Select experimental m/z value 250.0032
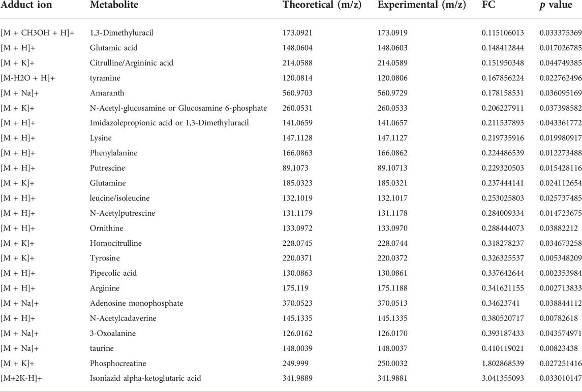 (x=392, y=364)
